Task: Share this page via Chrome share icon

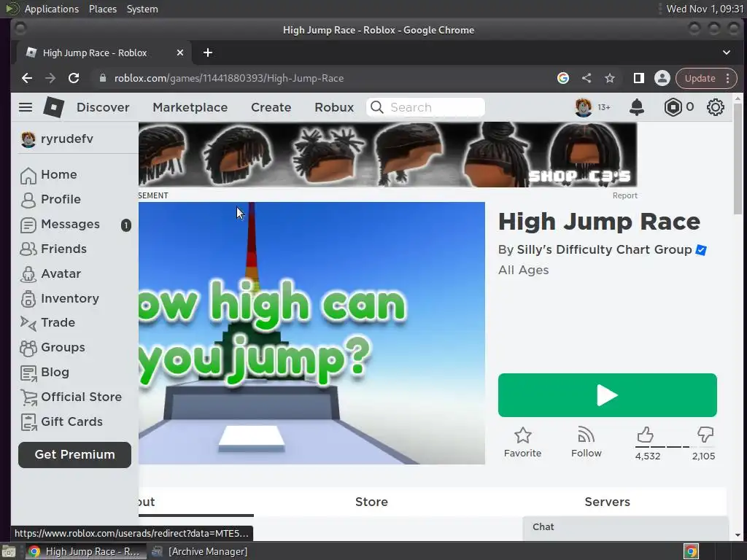Action: pos(587,78)
